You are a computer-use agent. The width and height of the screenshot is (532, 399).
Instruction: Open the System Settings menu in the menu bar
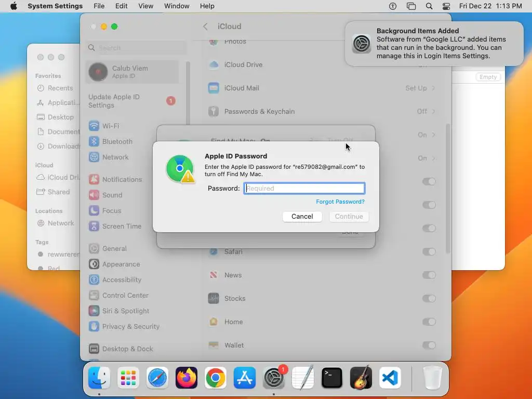55,6
